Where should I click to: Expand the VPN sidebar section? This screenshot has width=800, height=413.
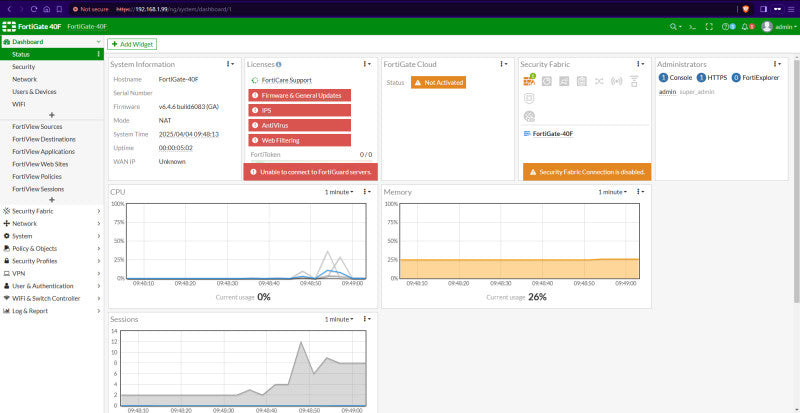click(52, 274)
